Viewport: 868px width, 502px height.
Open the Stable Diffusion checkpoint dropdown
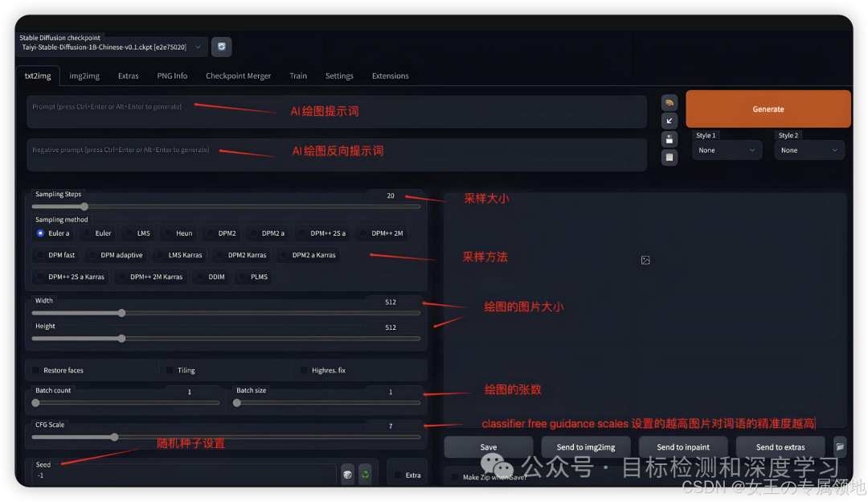[112, 47]
